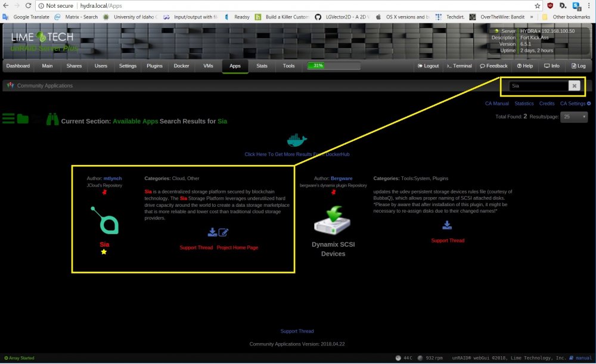Open the Other bookmarks folder

click(x=566, y=17)
